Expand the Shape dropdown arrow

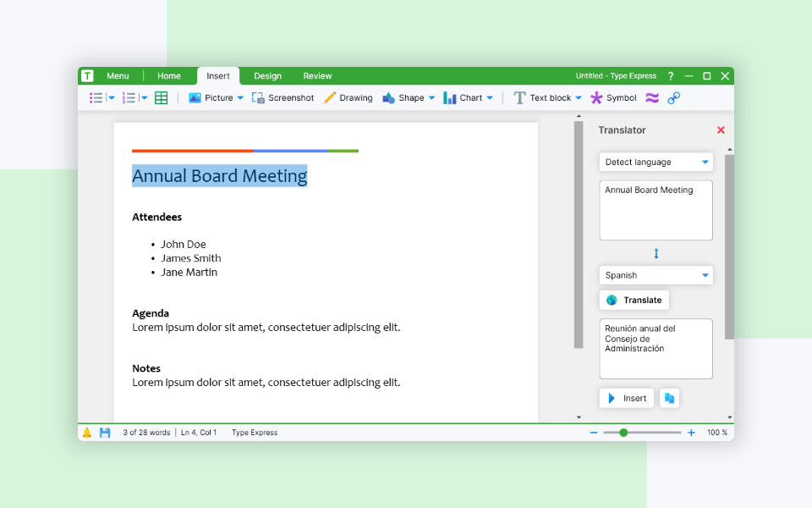pos(432,97)
